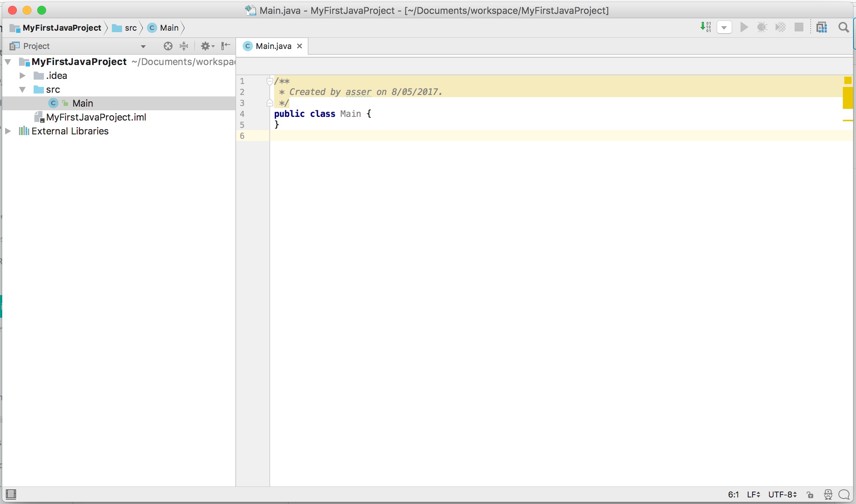Click cursor position 6:1 in status bar
This screenshot has width=856, height=504.
click(x=733, y=495)
